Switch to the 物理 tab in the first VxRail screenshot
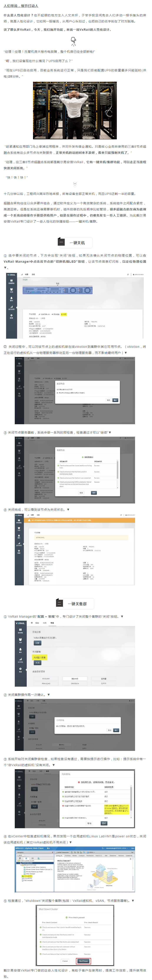Image resolution: width=152 pixels, height=980 pixels. click(x=27, y=274)
